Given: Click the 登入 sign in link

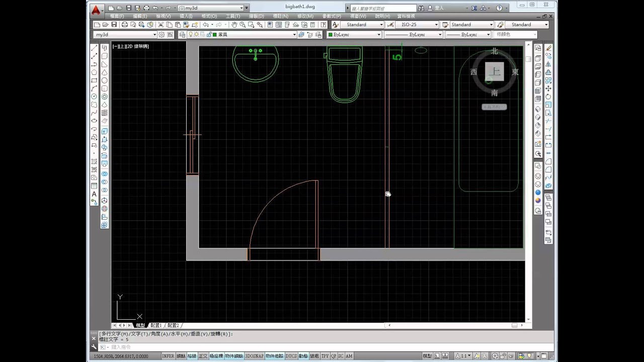Looking at the screenshot, I should [x=439, y=9].
